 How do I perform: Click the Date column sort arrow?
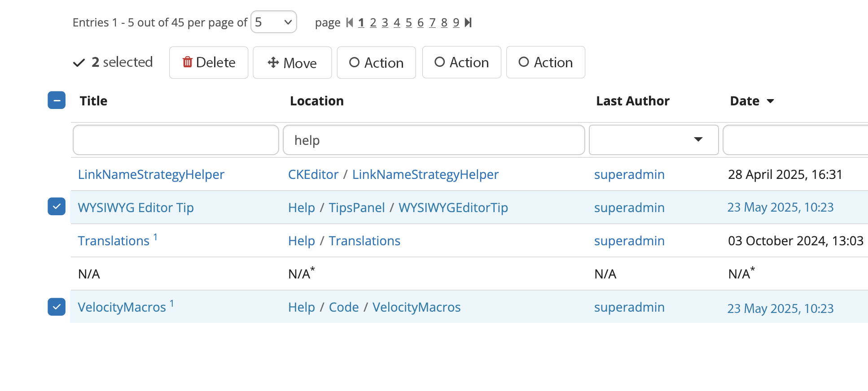(770, 101)
